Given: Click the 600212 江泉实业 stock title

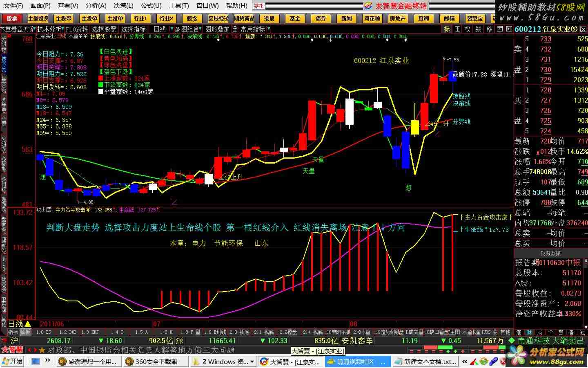Looking at the screenshot, I should point(546,29).
